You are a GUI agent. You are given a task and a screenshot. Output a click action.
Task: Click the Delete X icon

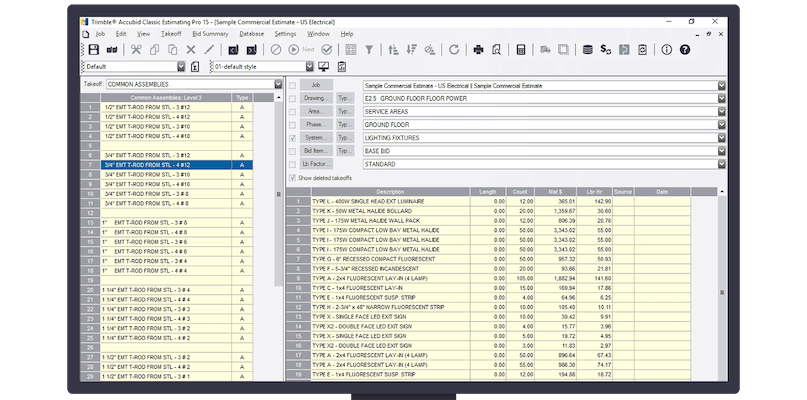[x=191, y=49]
